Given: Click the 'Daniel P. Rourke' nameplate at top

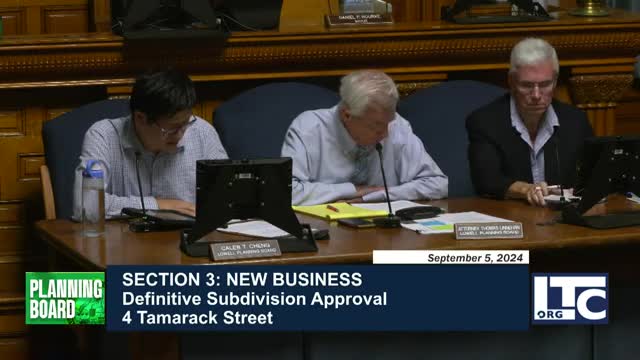Looking at the screenshot, I should coord(359,20).
